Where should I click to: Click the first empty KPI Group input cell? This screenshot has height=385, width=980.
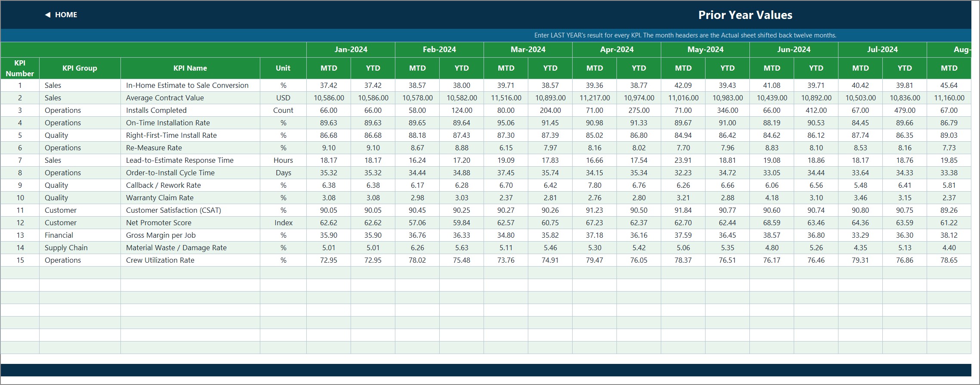80,273
